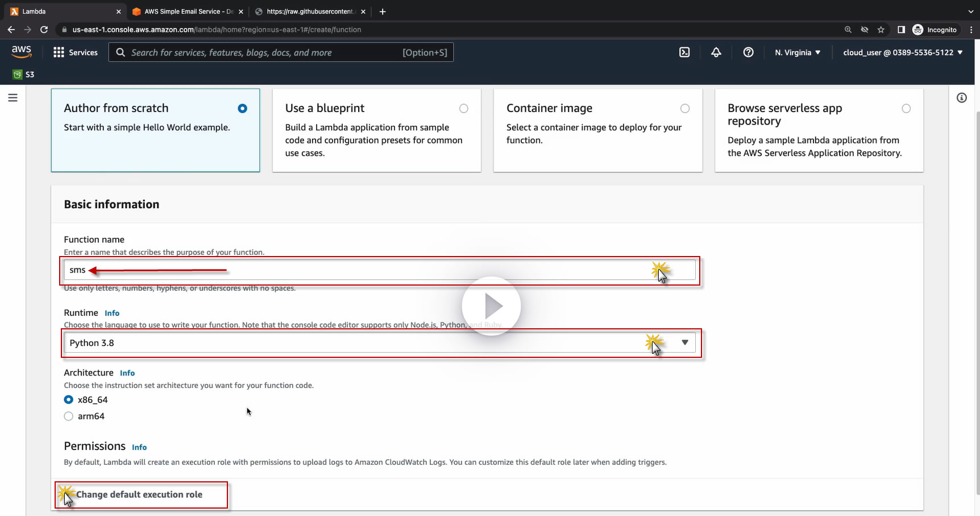Screen dimensions: 980x516
Task: Open the Services grid menu
Action: coord(76,52)
